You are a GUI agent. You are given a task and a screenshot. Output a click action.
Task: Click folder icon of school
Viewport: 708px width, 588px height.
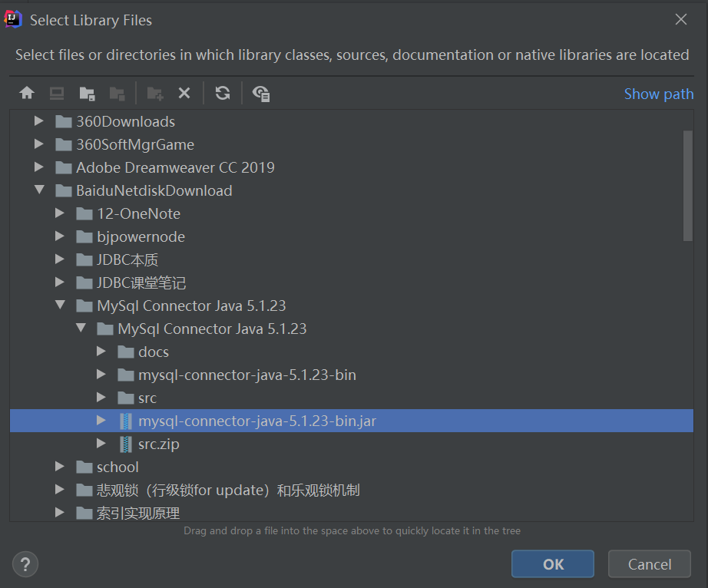coord(84,467)
